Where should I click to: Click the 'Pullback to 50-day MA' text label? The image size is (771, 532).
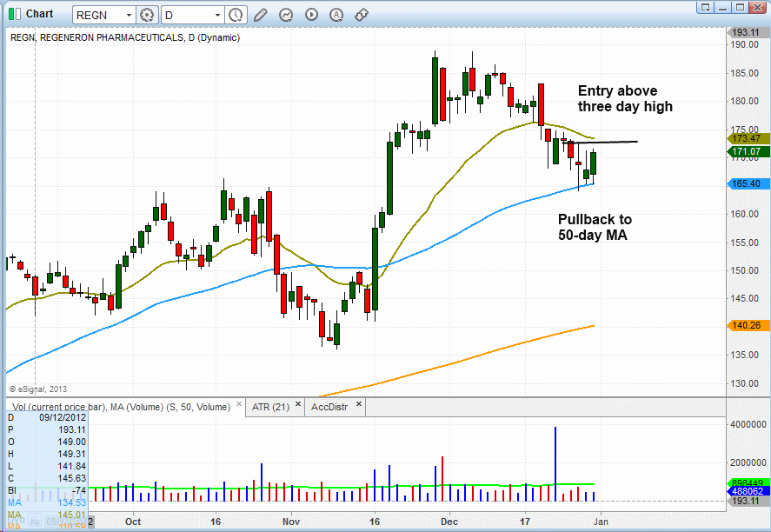(x=595, y=227)
